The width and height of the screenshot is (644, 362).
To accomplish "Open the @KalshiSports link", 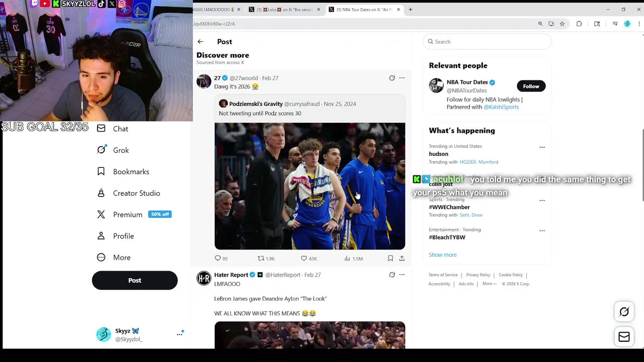I will click(501, 107).
